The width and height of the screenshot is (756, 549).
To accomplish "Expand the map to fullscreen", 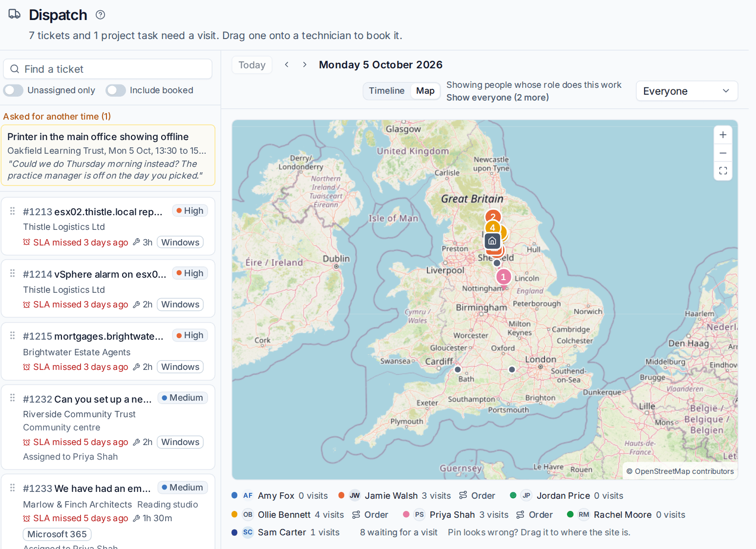I will (x=723, y=171).
